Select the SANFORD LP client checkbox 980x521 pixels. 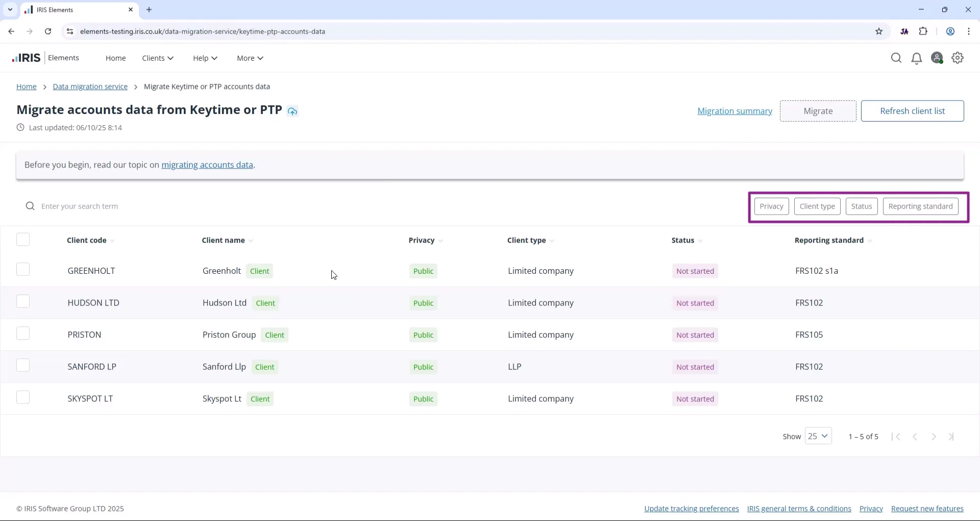23,366
